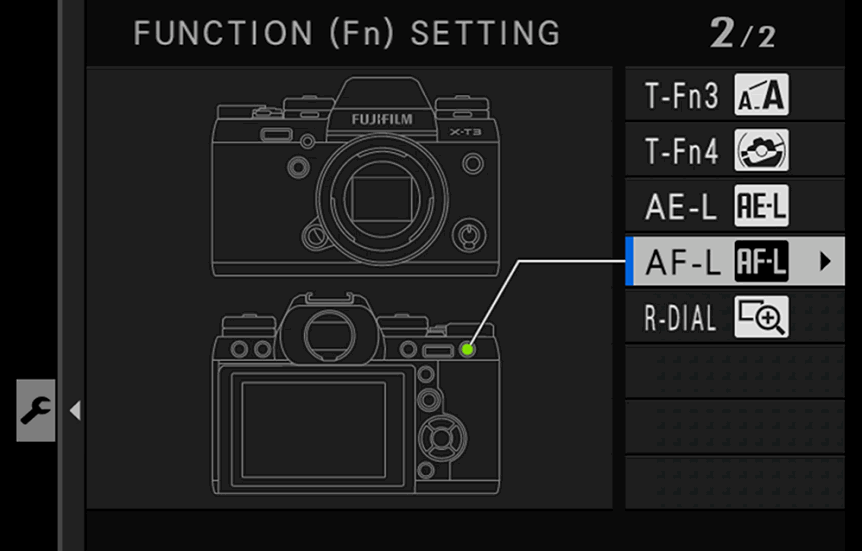Expand AF-L options with right arrow

click(824, 261)
